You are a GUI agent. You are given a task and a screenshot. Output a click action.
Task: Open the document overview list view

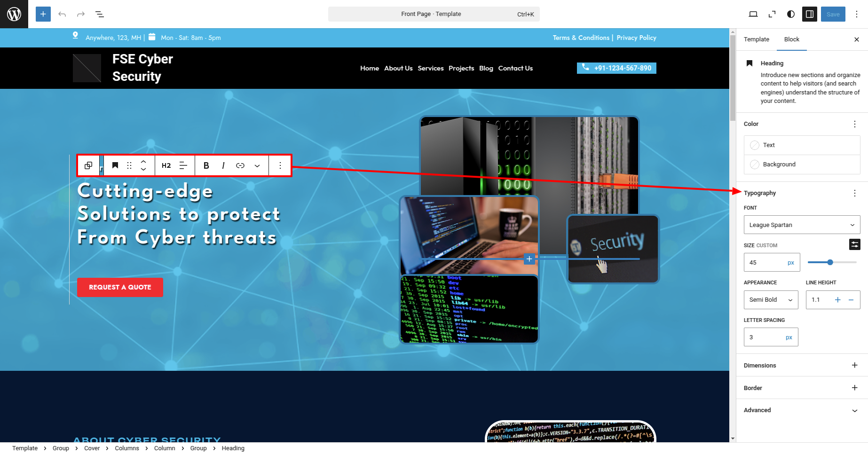coord(100,14)
